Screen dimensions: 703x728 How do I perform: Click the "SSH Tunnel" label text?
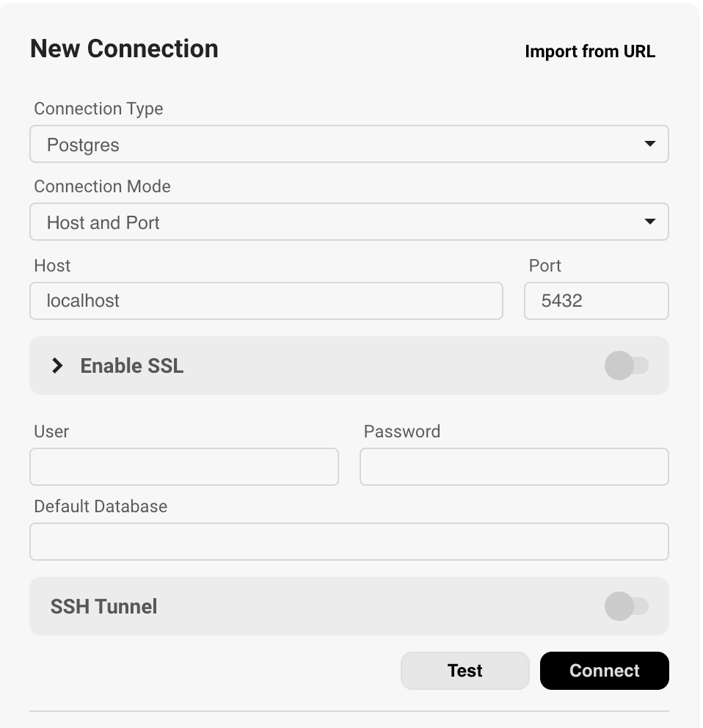[x=103, y=606]
